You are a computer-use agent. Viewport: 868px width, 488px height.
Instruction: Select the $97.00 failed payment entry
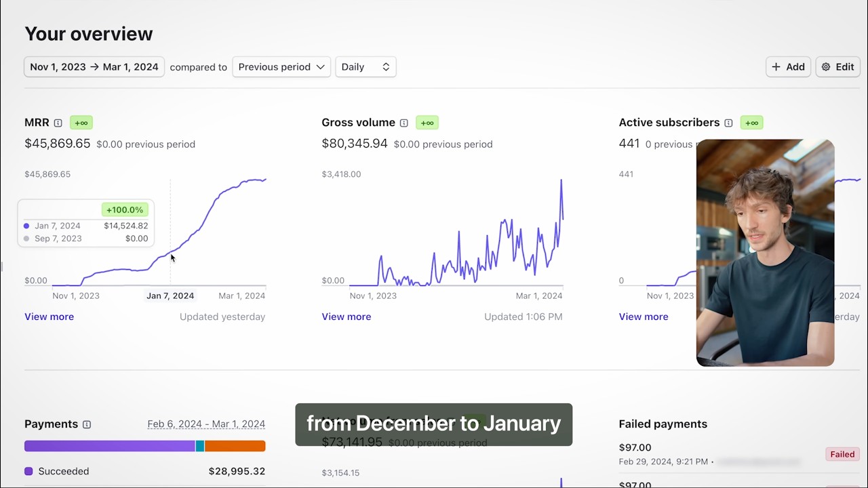coord(635,447)
